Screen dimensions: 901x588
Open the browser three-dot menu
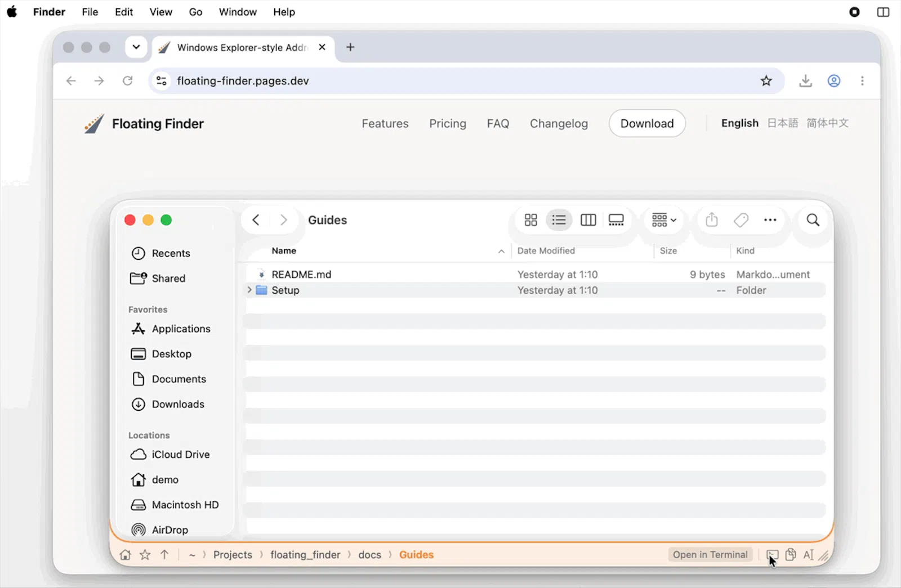[862, 81]
